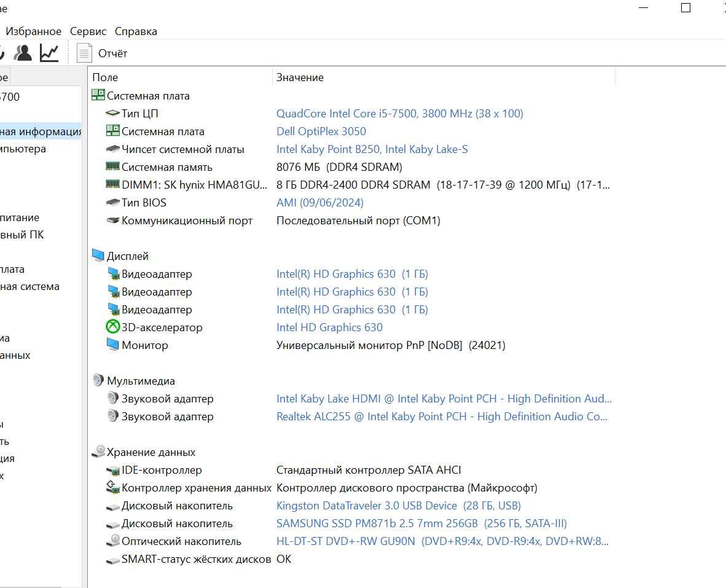Open the Dell OptiPlex 3050 link
726x588 pixels.
point(321,131)
